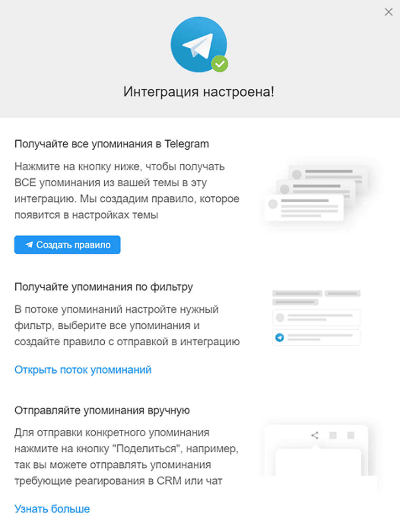Click the 'Создать правило' button
400x532 pixels.
[x=67, y=245]
